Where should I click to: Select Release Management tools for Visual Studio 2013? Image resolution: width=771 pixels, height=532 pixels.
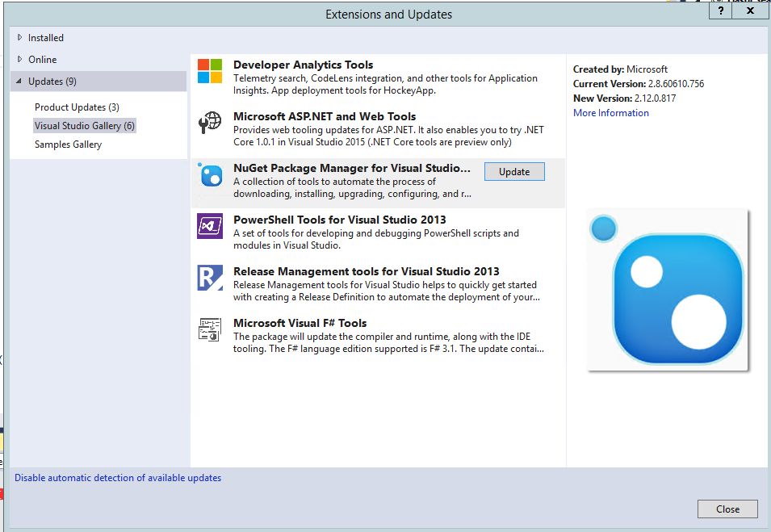click(367, 271)
